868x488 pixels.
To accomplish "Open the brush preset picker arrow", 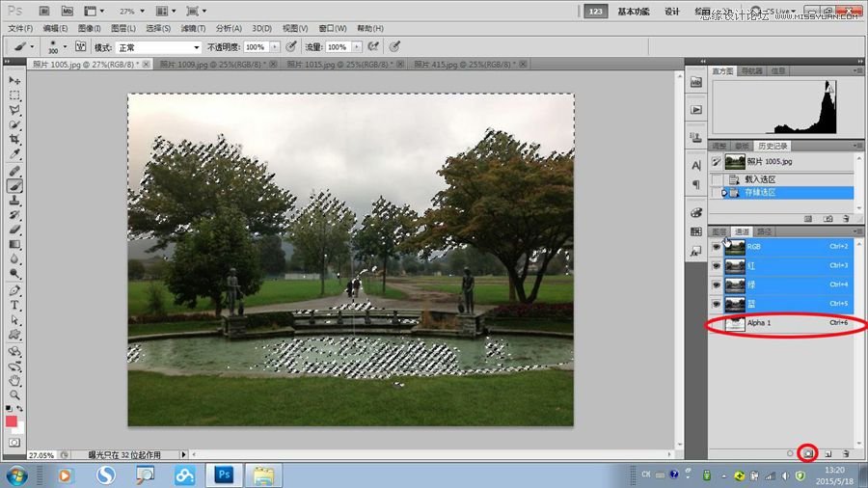I will coord(65,46).
